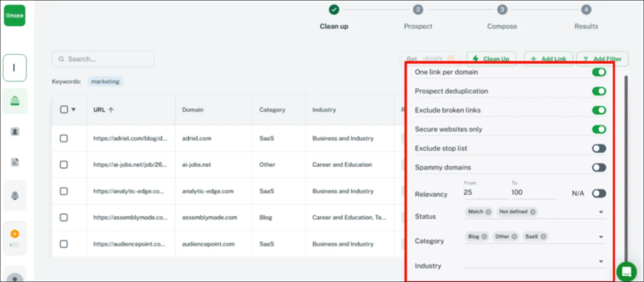Expand the Category dropdown arrow
Image resolution: width=644 pixels, height=282 pixels.
[x=601, y=237]
